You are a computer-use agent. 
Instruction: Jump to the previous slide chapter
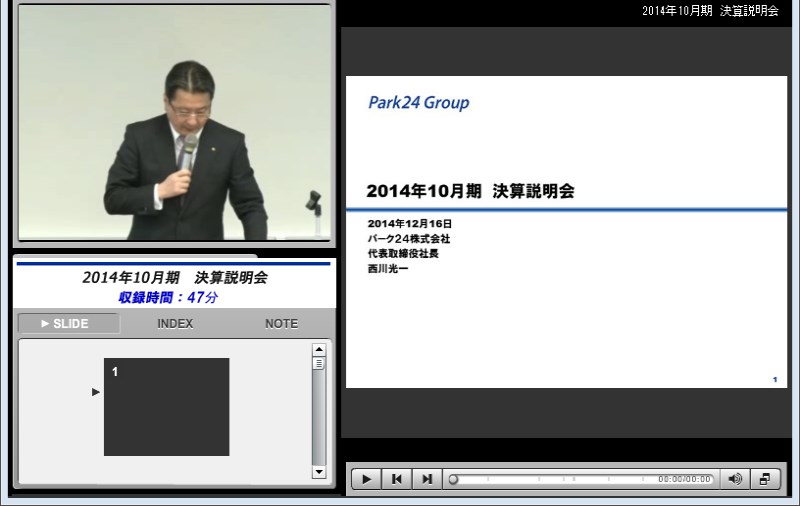coord(396,479)
